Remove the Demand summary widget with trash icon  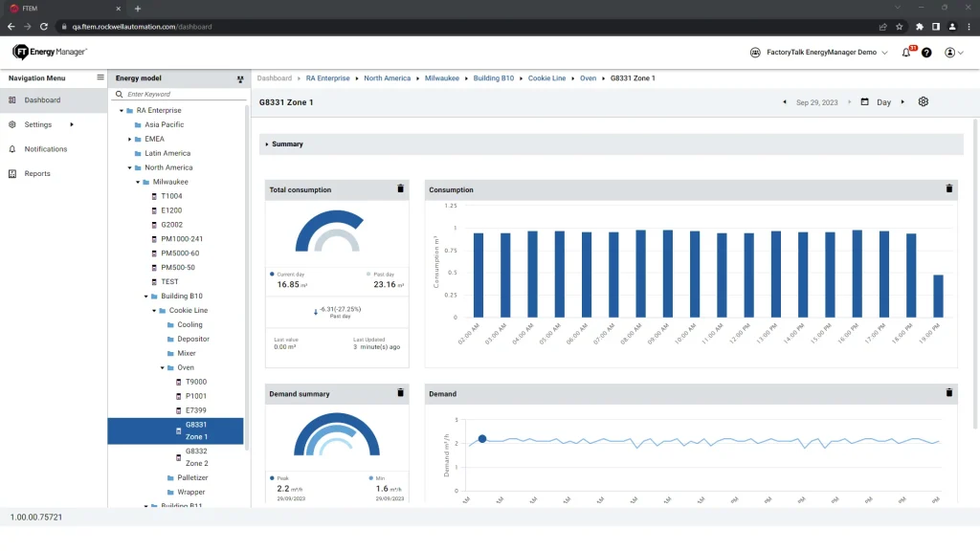[400, 393]
